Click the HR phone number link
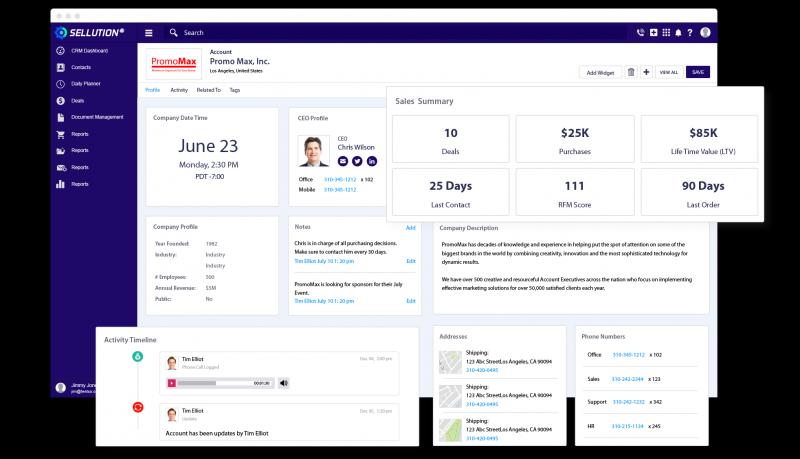Viewport: 800px width, 459px height. click(628, 426)
